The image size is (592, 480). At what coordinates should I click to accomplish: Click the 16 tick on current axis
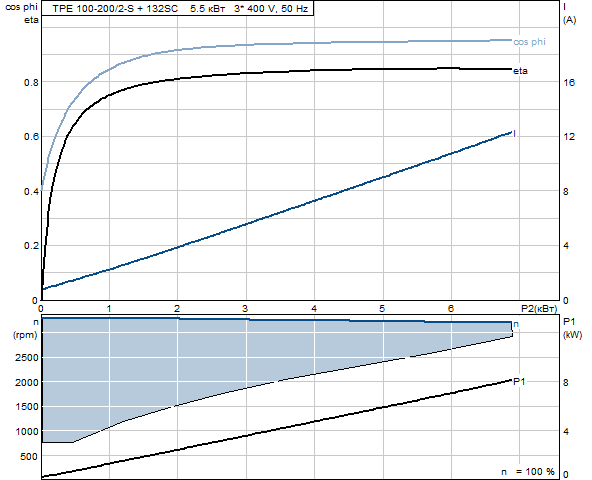tap(568, 82)
